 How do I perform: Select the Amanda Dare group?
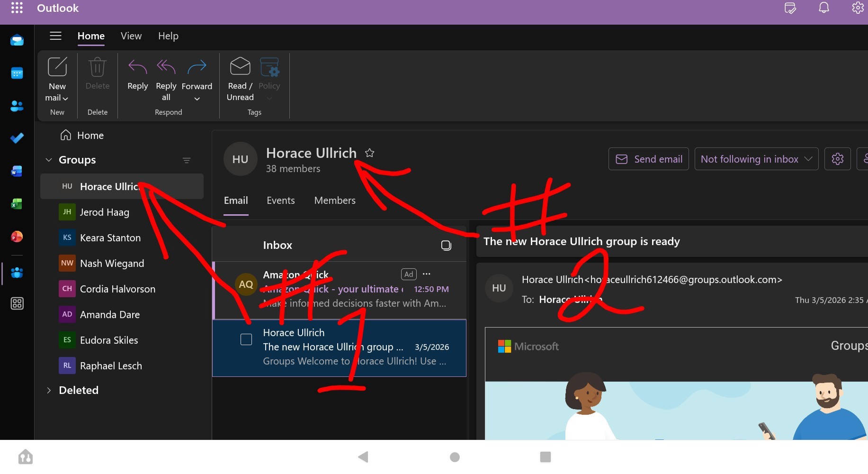pyautogui.click(x=122, y=314)
